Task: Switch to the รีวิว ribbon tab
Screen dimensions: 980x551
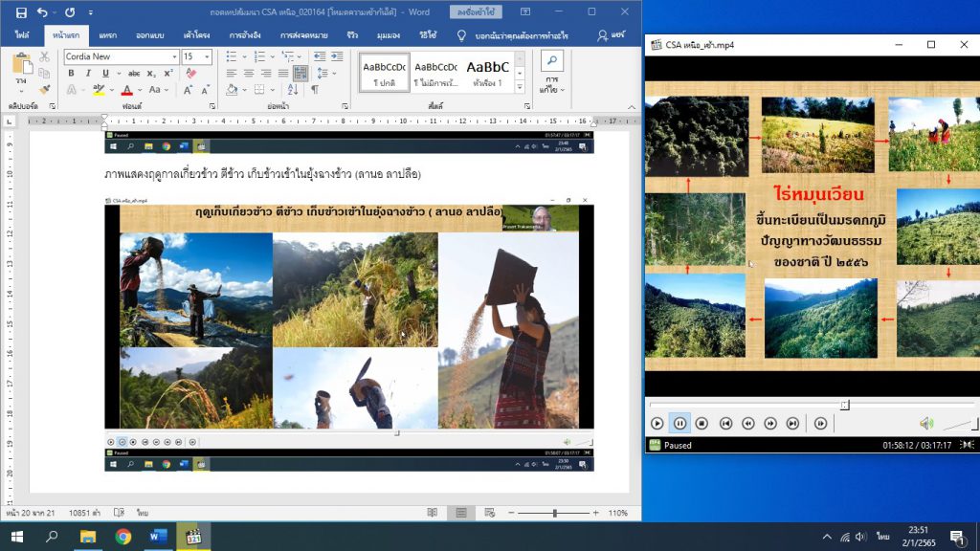Action: 352,35
